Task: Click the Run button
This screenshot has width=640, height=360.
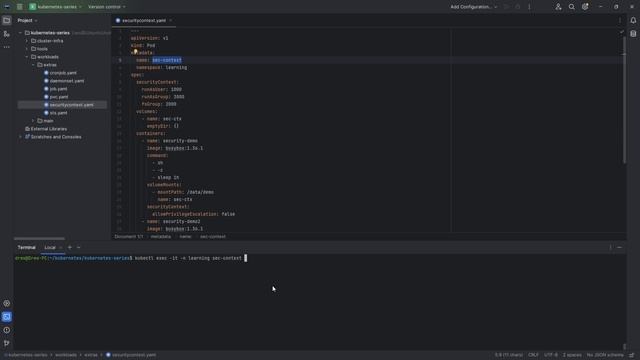Action: click(507, 7)
